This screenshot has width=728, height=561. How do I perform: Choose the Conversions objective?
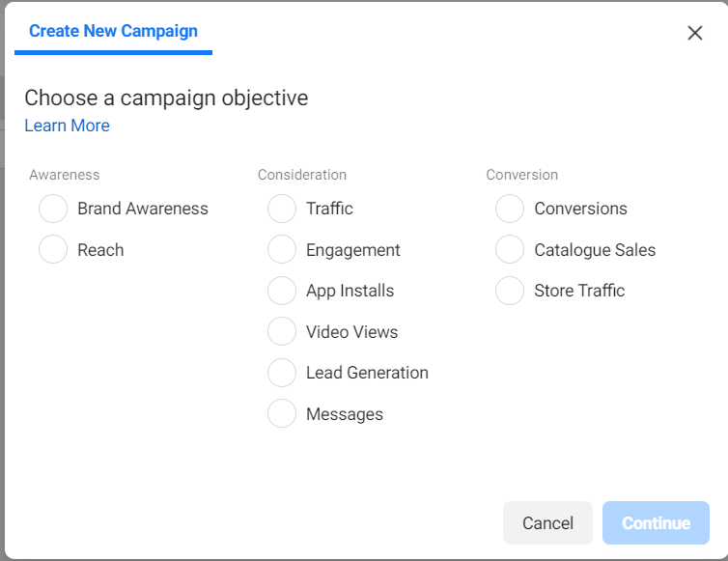tap(510, 209)
